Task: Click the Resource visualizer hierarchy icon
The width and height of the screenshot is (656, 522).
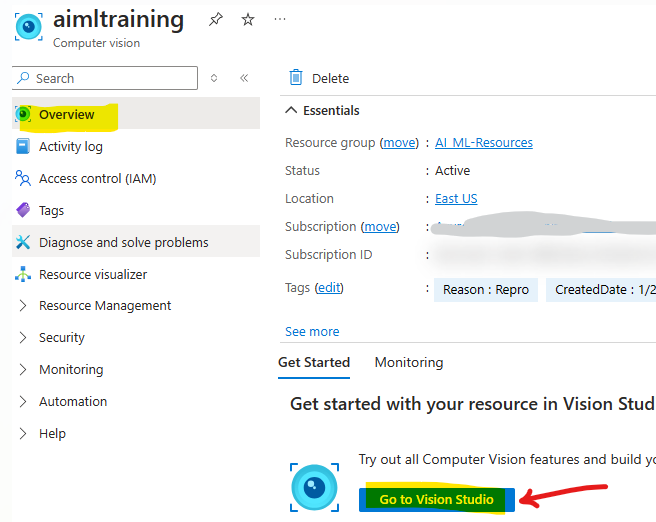Action: point(23,274)
